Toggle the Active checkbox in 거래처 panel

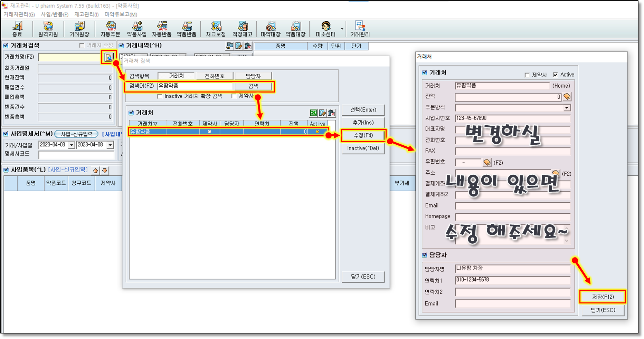555,75
